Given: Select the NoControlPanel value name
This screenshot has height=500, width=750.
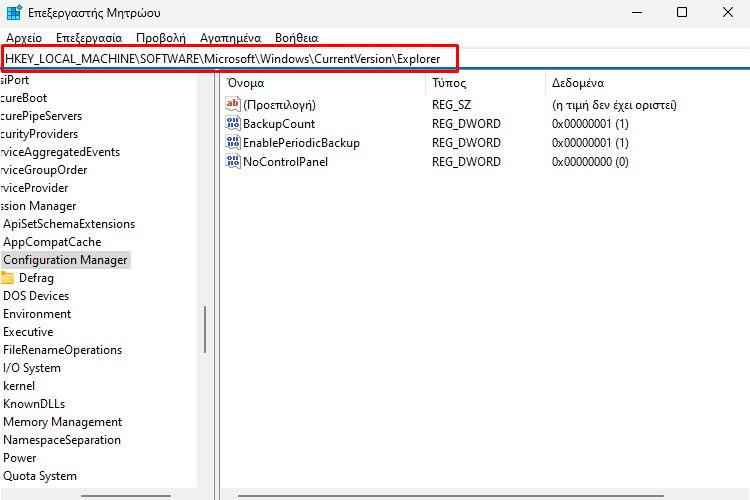Looking at the screenshot, I should [x=286, y=162].
